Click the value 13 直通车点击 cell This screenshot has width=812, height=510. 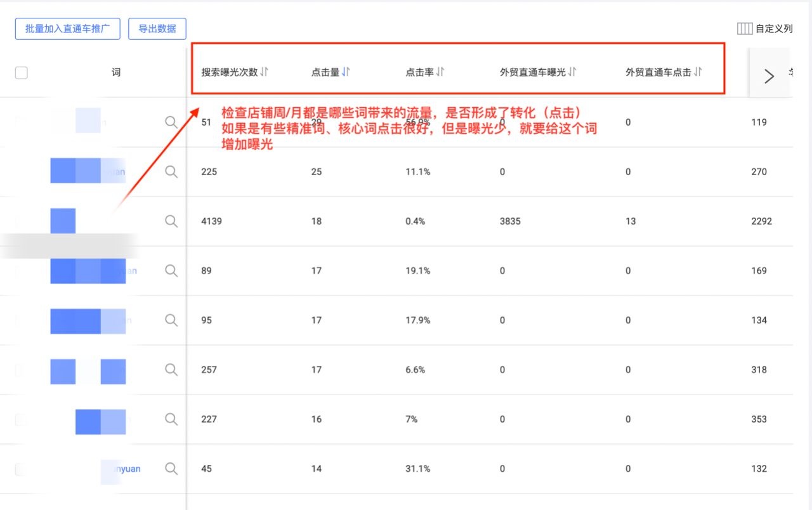point(631,221)
